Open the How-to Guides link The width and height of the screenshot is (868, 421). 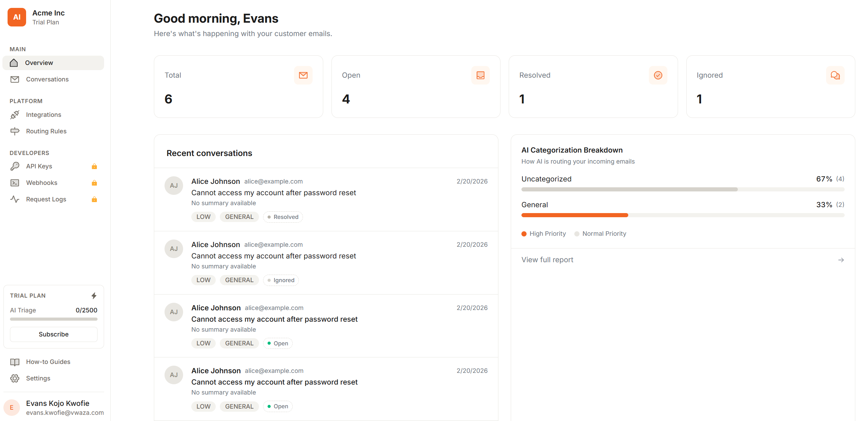point(48,362)
